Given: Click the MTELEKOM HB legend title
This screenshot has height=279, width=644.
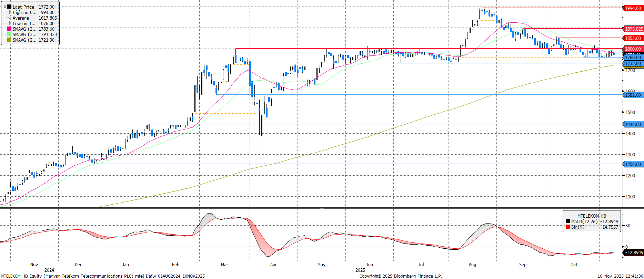Looking at the screenshot, I should (x=592, y=216).
